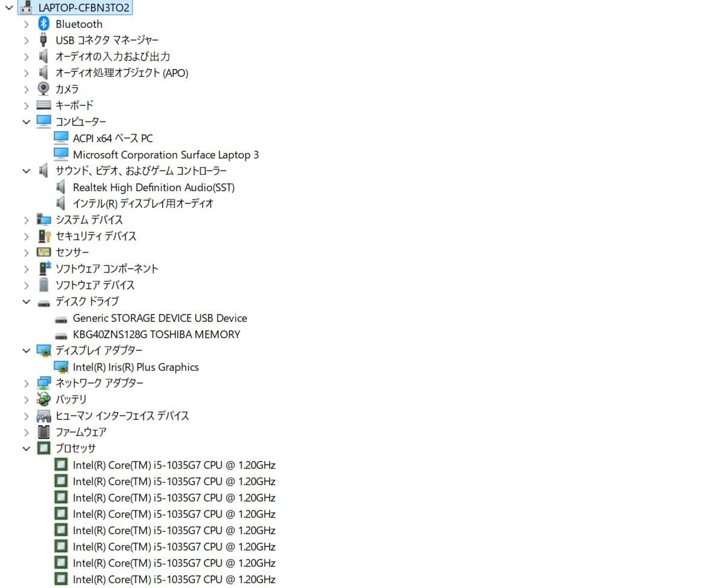The height and width of the screenshot is (588, 702).
Task: Select the インテル(R) ディスプレイ用オーディオ text
Action: (143, 204)
